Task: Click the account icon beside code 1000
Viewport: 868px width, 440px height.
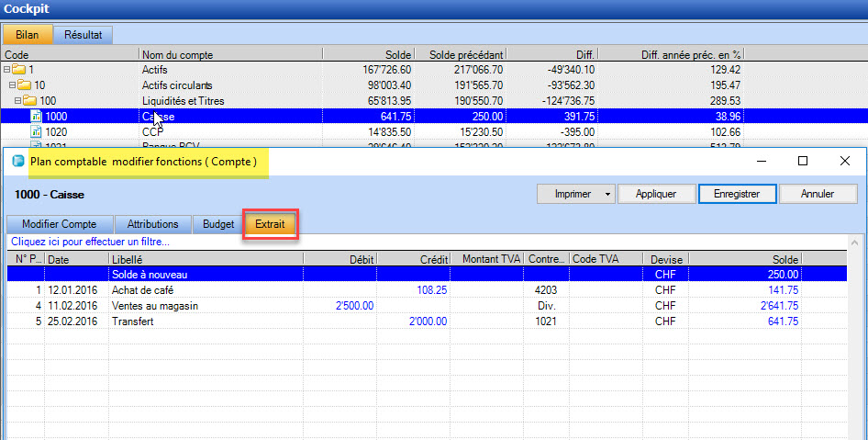Action: tap(36, 117)
